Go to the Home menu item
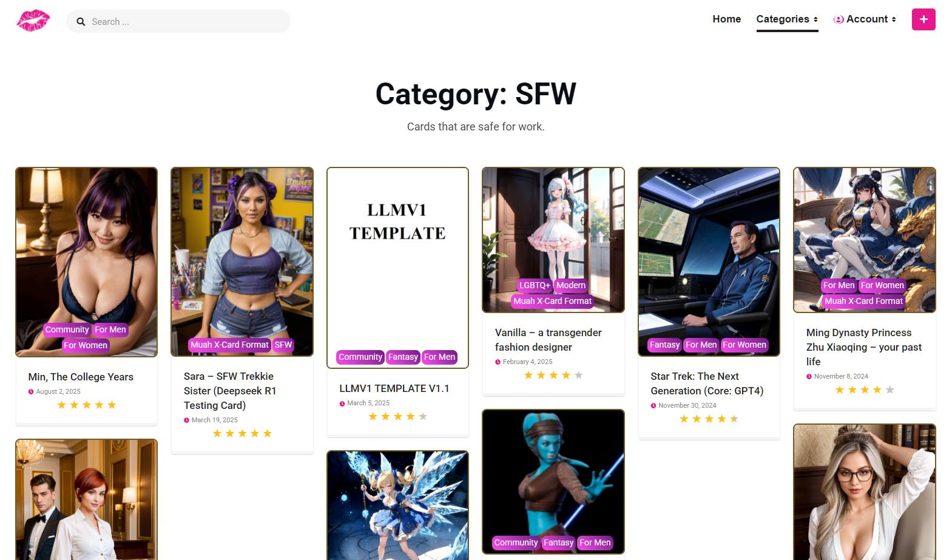 tap(727, 19)
